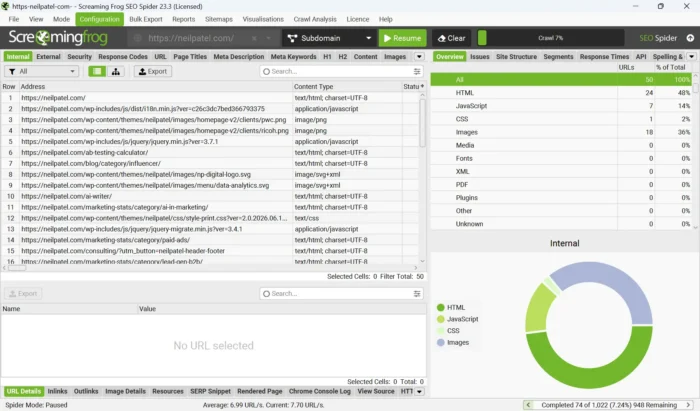
Task: Switch to the Site Structure tab
Action: pos(517,57)
